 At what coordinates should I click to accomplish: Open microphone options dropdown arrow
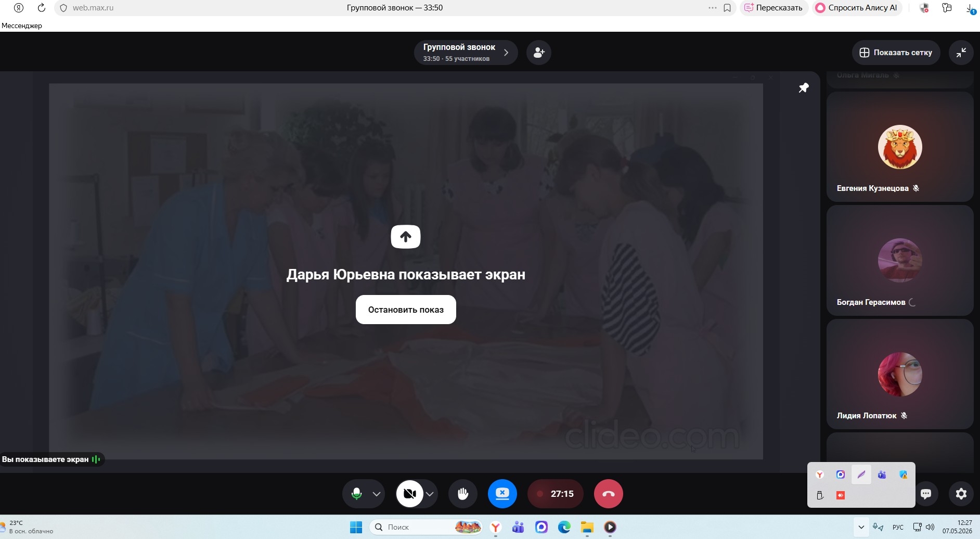coord(377,494)
